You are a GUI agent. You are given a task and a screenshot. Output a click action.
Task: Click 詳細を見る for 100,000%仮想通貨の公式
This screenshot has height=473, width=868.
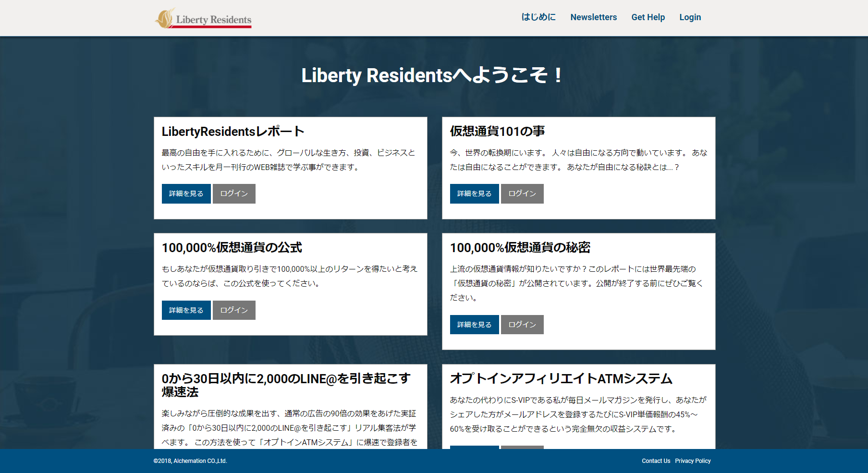point(186,310)
